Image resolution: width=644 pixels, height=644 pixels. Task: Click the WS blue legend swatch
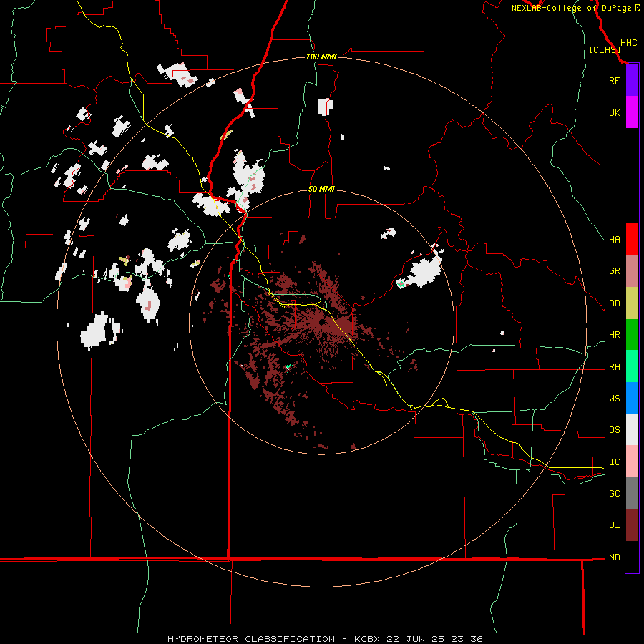(632, 398)
